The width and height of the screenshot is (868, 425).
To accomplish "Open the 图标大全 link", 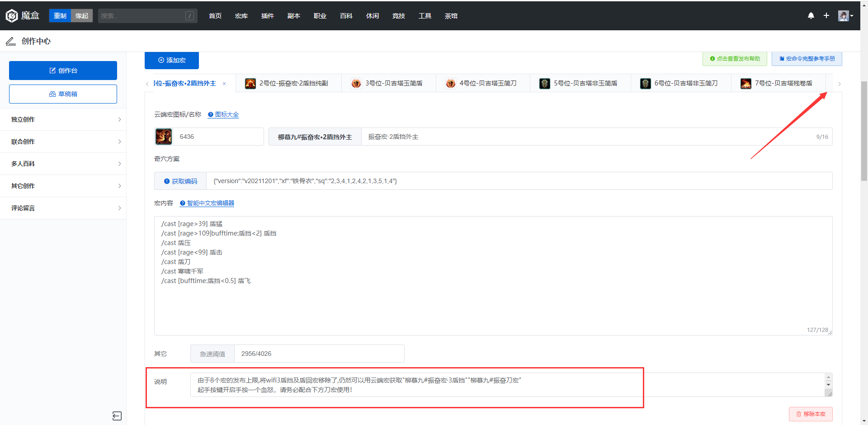I will 226,114.
